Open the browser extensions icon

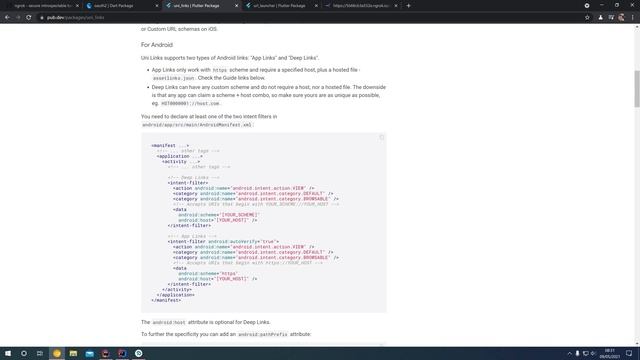coord(600,18)
